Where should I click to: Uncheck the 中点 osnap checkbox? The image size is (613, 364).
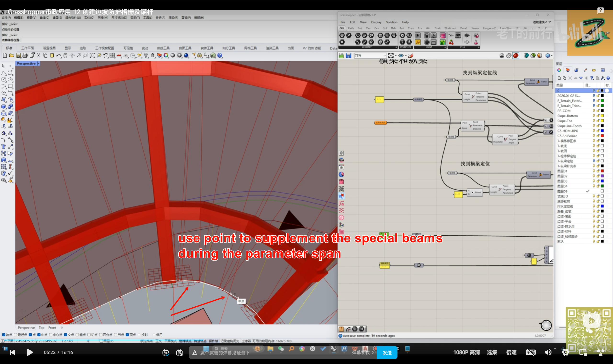pyautogui.click(x=39, y=335)
